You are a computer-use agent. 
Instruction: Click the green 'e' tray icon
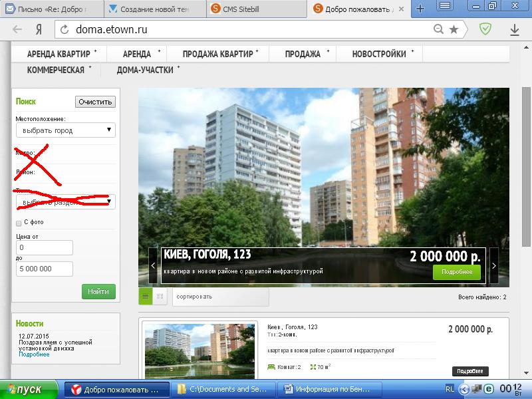tap(489, 389)
